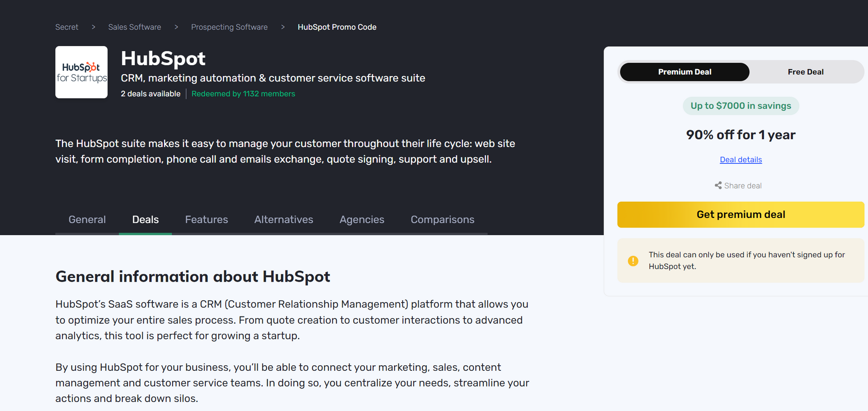Click the CRM, marketing automation subtitle

point(273,78)
